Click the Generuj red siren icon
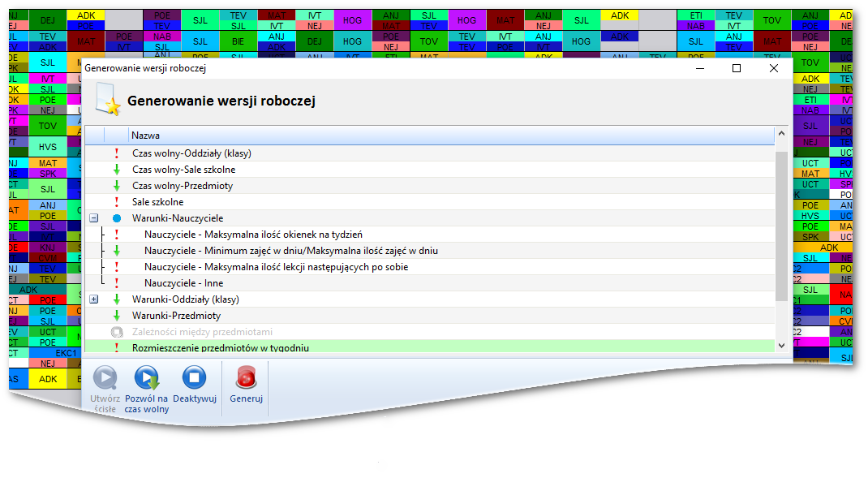This screenshot has width=868, height=478. pyautogui.click(x=246, y=378)
